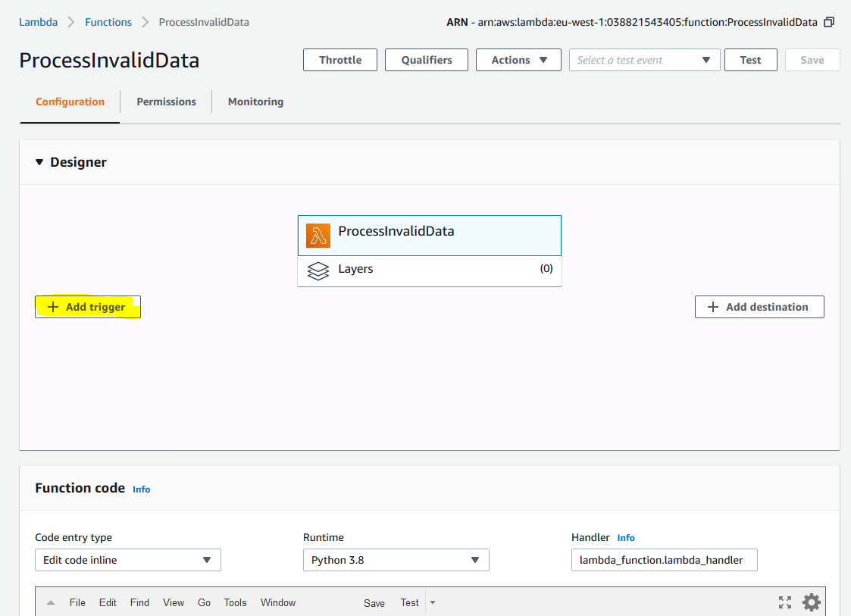Open the code editor settings gear

(812, 602)
